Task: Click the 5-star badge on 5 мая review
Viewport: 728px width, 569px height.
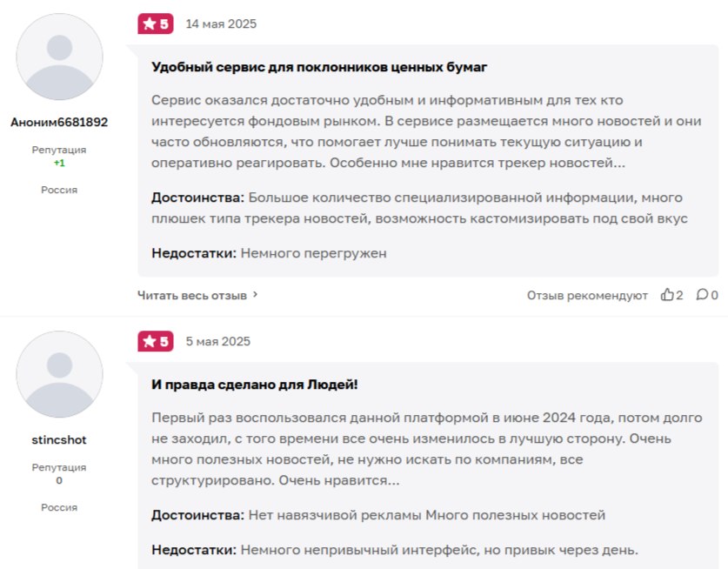Action: pos(156,341)
